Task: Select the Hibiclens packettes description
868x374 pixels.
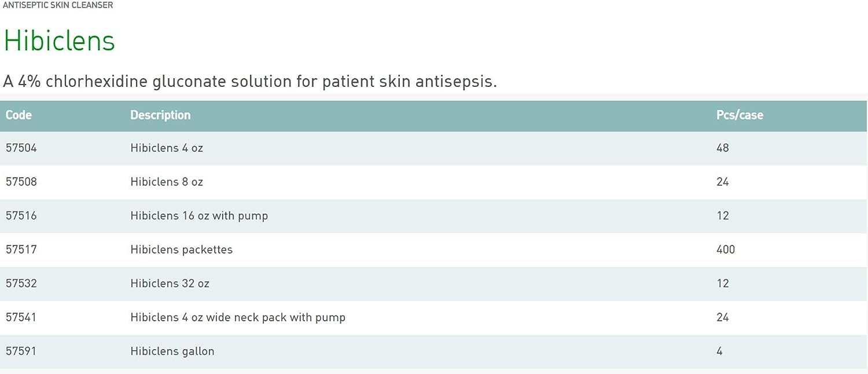Action: (182, 250)
